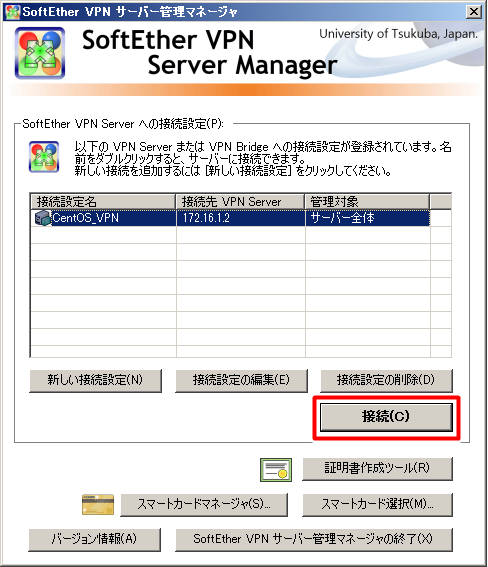Click 接続設定の削除(D) button
488x567 pixels.
386,380
